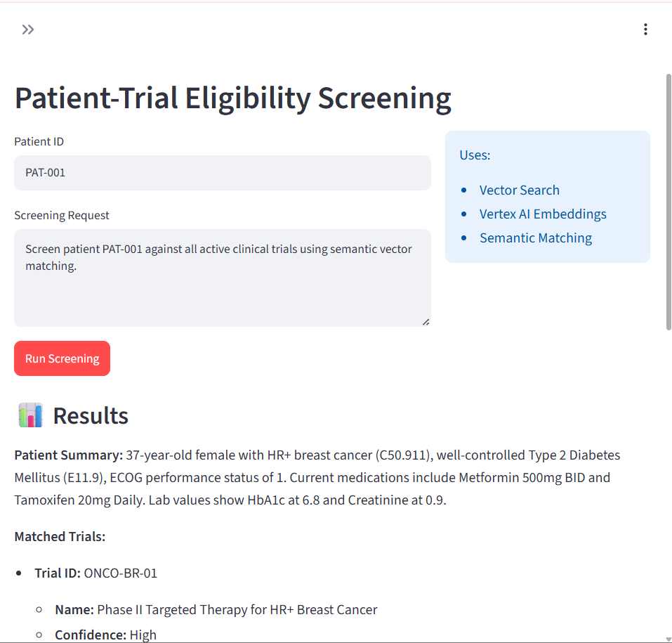Image resolution: width=672 pixels, height=643 pixels.
Task: Click the Patient-Trial Eligibility Screening heading
Action: (x=232, y=98)
